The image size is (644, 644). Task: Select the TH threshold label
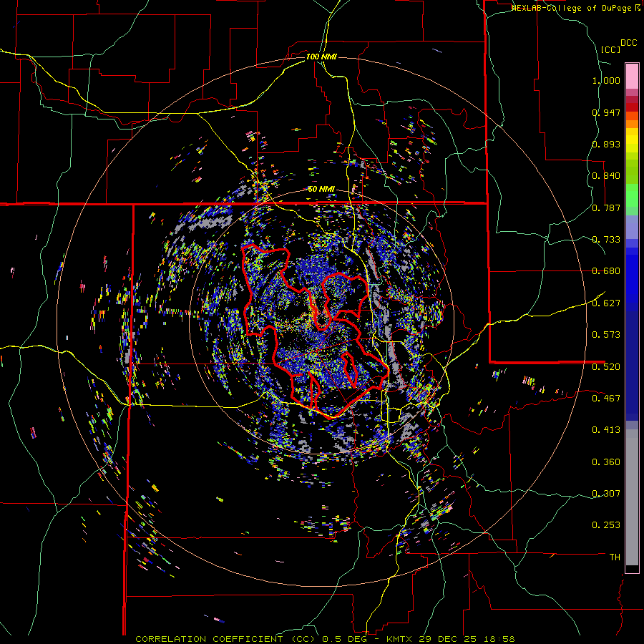(x=615, y=557)
